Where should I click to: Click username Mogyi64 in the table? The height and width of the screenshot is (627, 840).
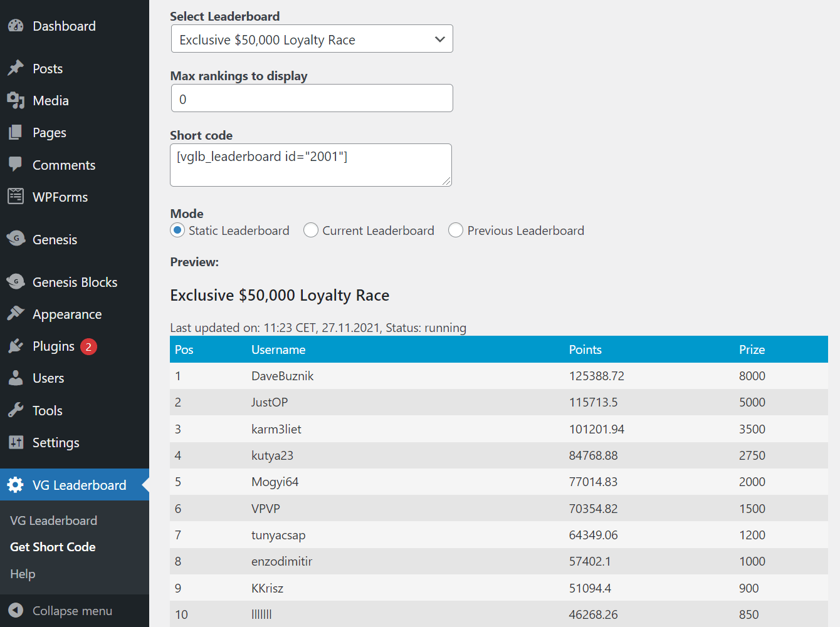(275, 482)
